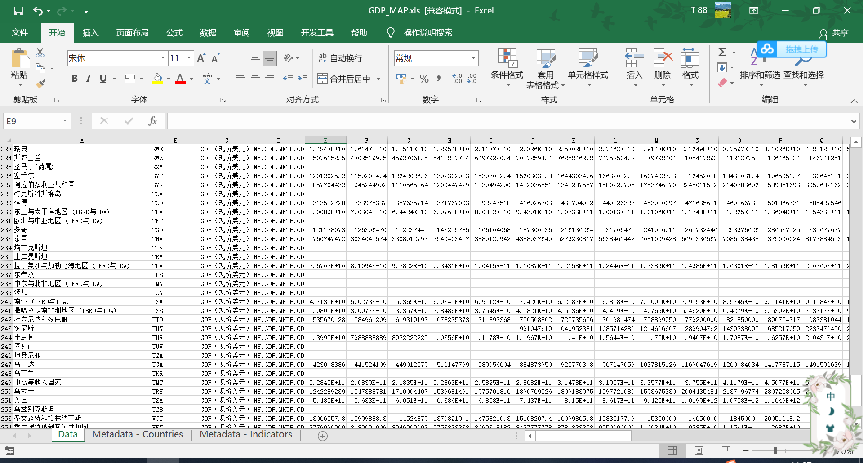Click the comma style icon
This screenshot has height=463, width=868.
438,79
